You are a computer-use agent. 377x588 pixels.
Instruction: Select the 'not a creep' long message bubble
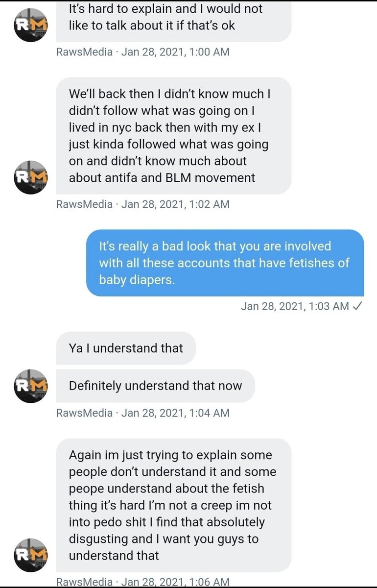pos(174,505)
